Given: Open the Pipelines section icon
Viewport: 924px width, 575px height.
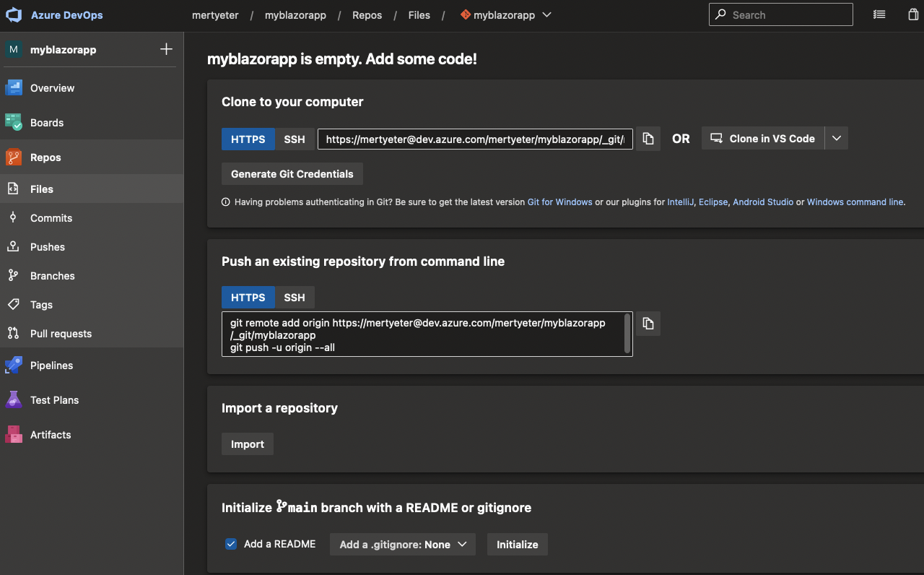Looking at the screenshot, I should click(14, 366).
